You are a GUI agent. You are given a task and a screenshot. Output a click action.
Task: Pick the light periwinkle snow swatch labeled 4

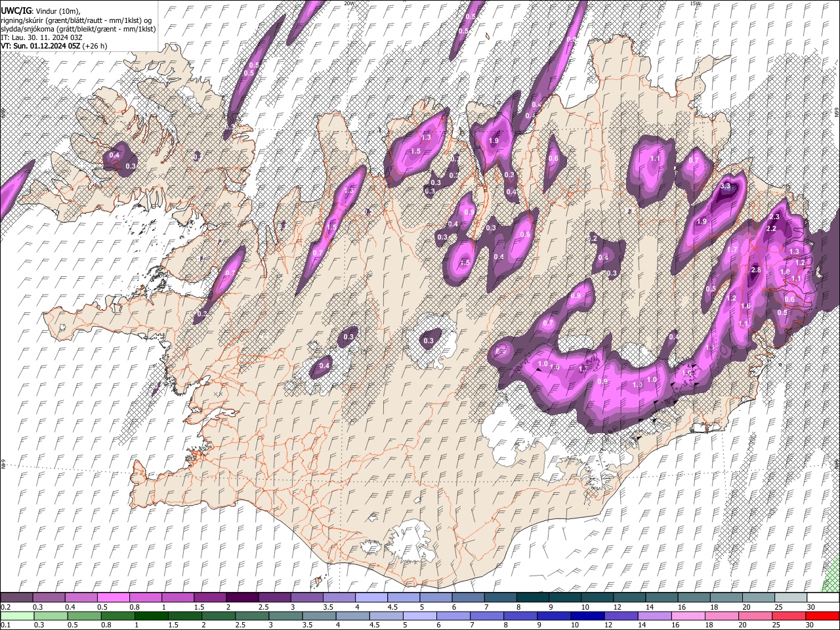[x=371, y=598]
